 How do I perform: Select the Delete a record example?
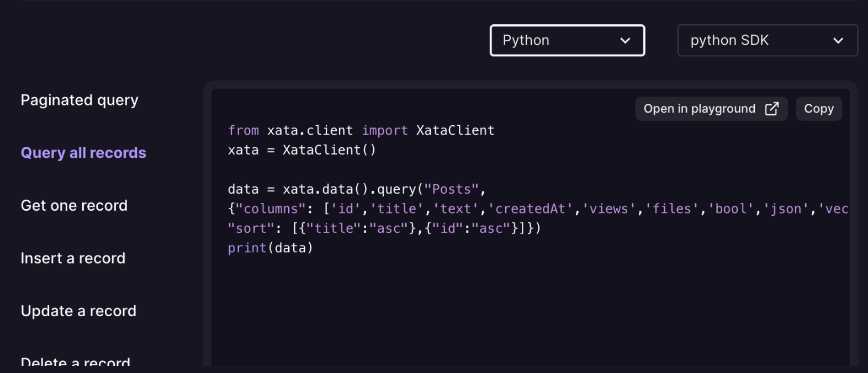pos(76,361)
